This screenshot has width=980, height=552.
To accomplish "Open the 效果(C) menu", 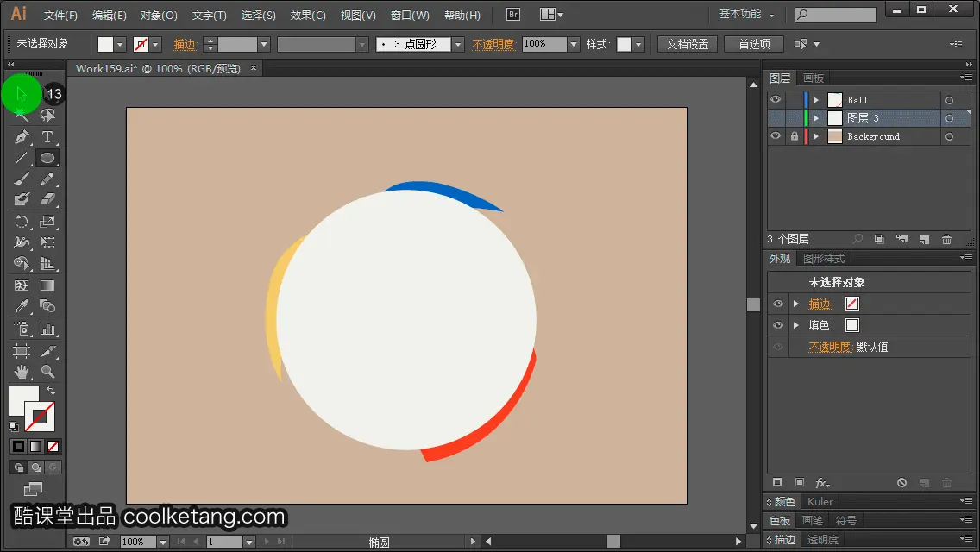I will point(308,15).
